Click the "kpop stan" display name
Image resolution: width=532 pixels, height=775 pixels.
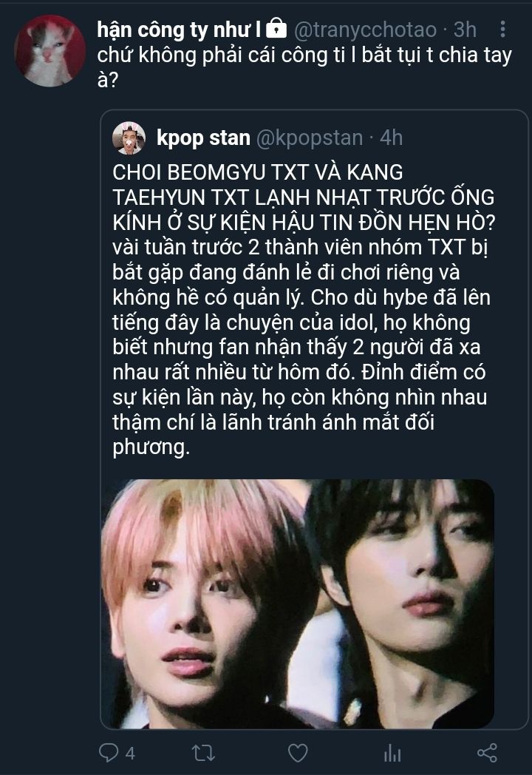click(x=203, y=138)
